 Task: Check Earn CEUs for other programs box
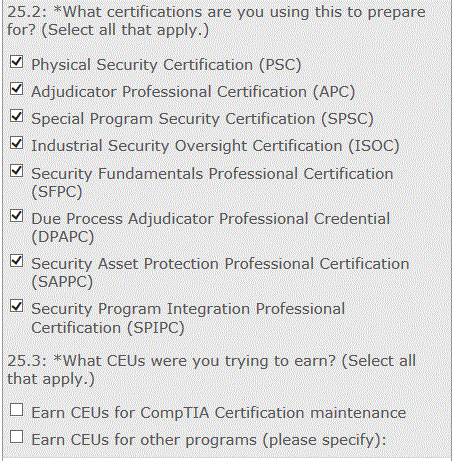point(16,437)
